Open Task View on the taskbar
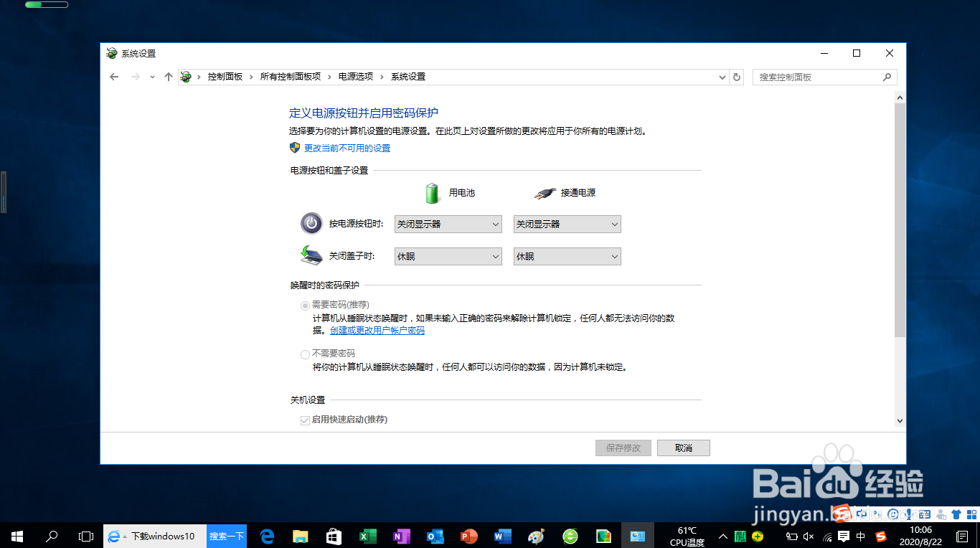The width and height of the screenshot is (980, 548). point(86,536)
